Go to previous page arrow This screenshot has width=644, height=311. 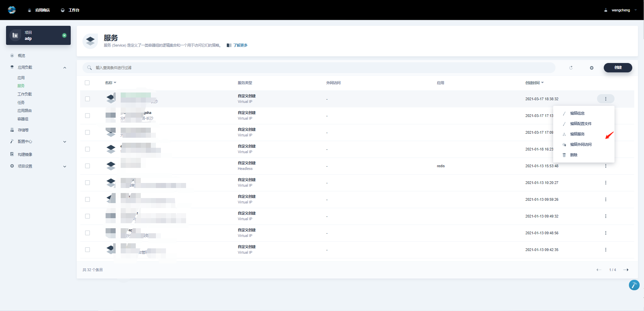point(599,270)
